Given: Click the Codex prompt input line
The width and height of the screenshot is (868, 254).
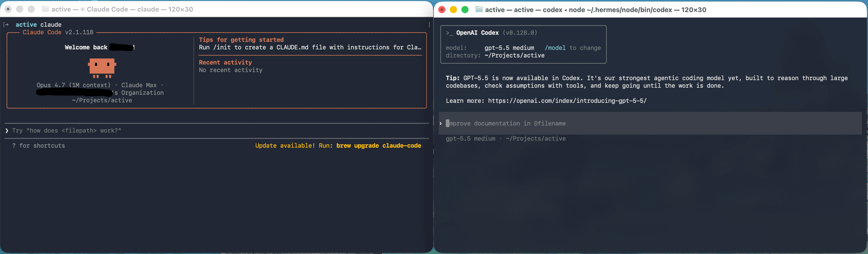Looking at the screenshot, I should (x=650, y=123).
